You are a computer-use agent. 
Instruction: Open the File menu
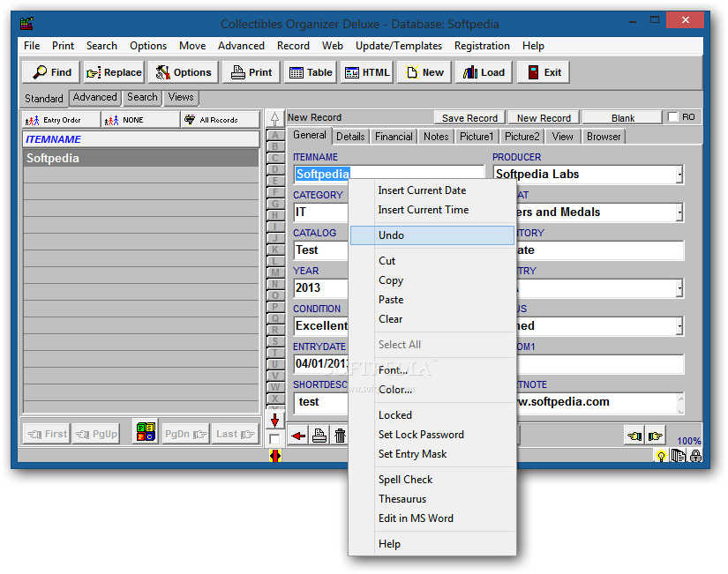pos(32,46)
